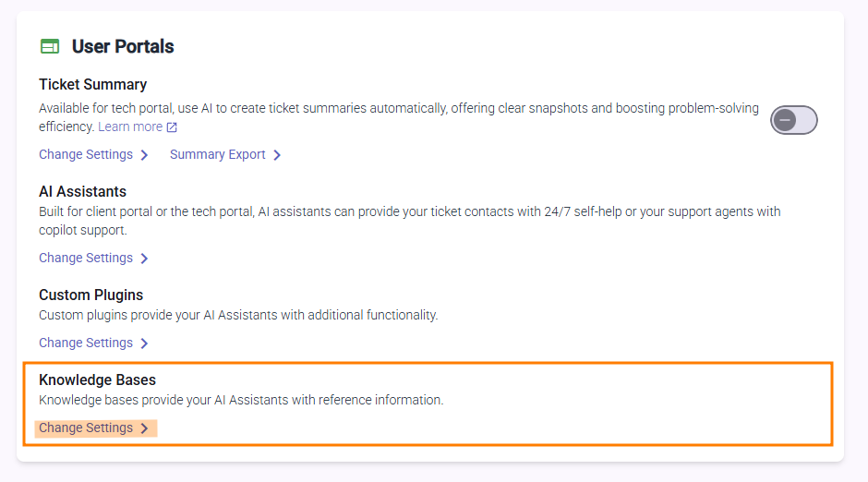The image size is (868, 482).
Task: Click the green User Portals icon
Action: pos(50,46)
